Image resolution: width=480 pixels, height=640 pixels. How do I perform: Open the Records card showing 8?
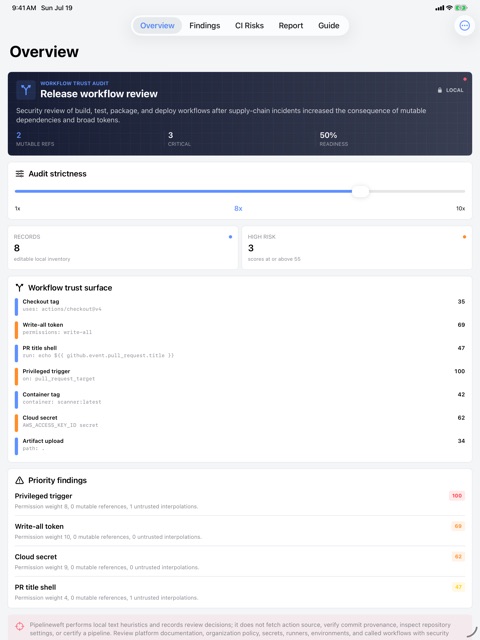123,248
